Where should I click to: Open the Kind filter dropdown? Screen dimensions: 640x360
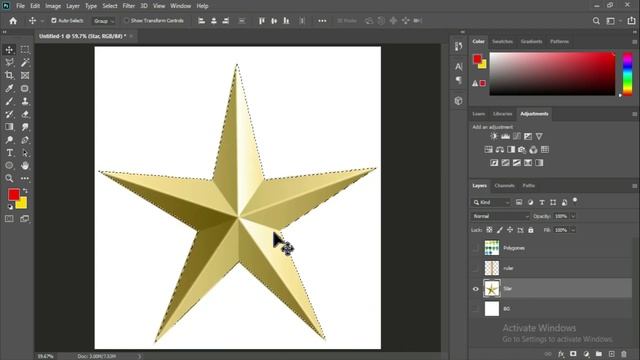pos(491,202)
